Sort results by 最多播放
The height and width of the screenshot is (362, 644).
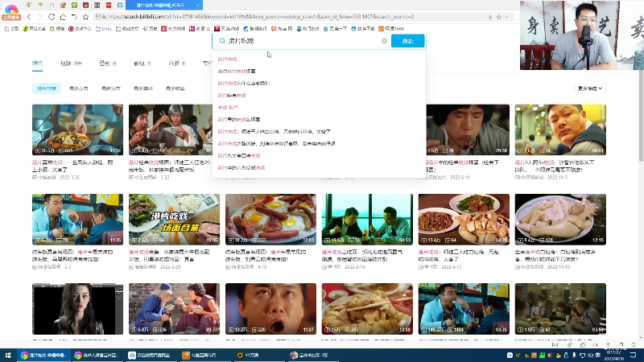78,88
